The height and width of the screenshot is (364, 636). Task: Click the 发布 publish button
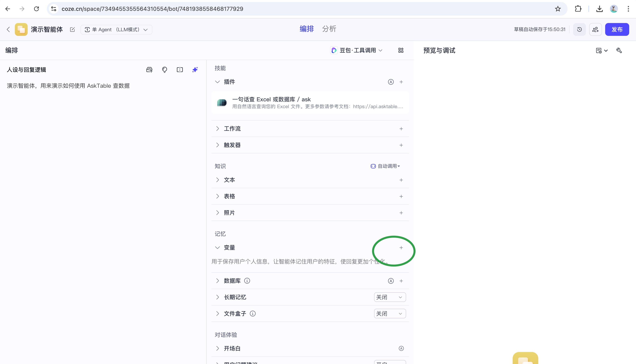pos(617,29)
